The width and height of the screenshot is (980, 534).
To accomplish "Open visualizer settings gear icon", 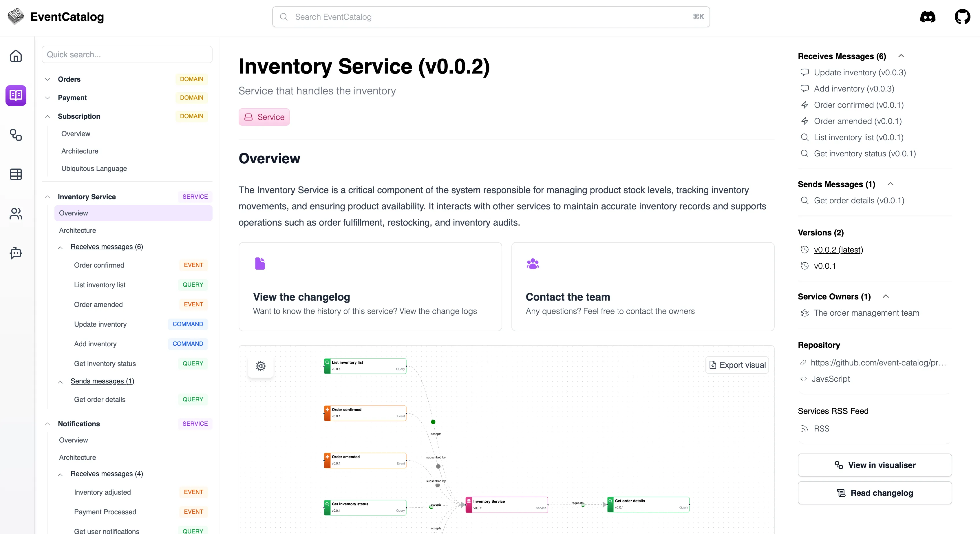I will 261,366.
